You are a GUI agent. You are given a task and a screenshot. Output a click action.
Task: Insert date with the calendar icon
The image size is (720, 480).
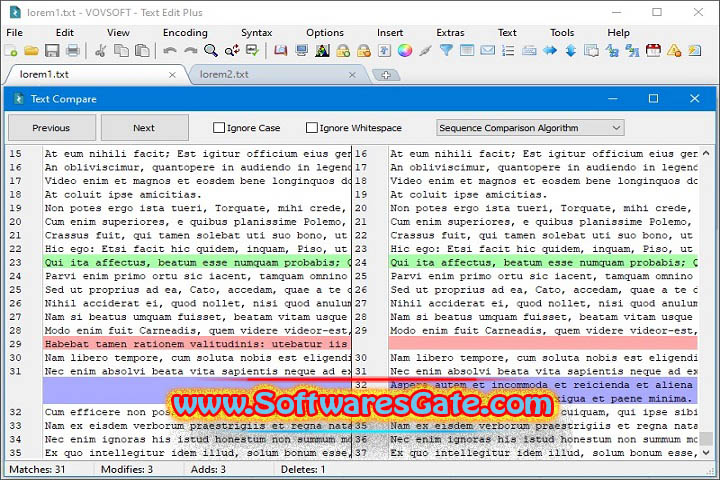(x=653, y=51)
